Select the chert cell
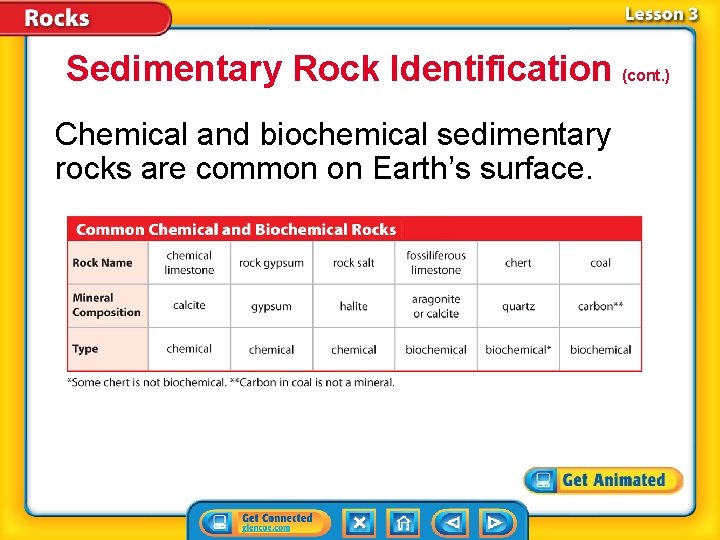 point(518,263)
